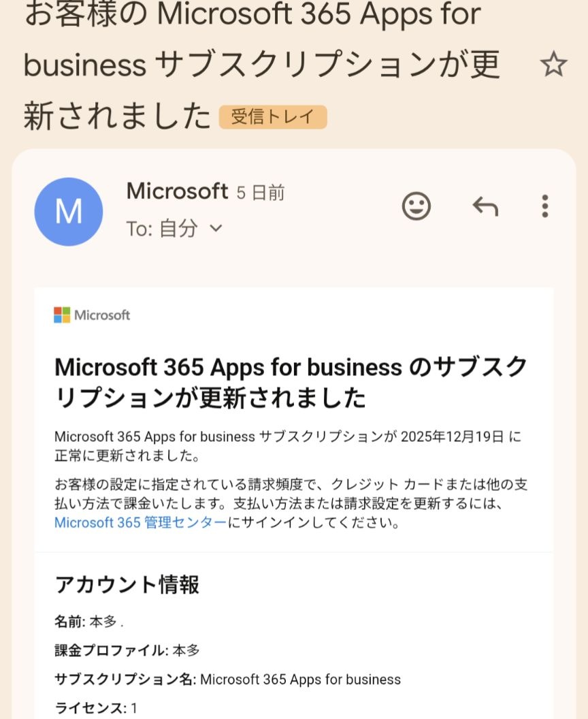Viewport: 588px width, 719px height.
Task: Tap the blue M sender avatar
Action: tap(69, 212)
